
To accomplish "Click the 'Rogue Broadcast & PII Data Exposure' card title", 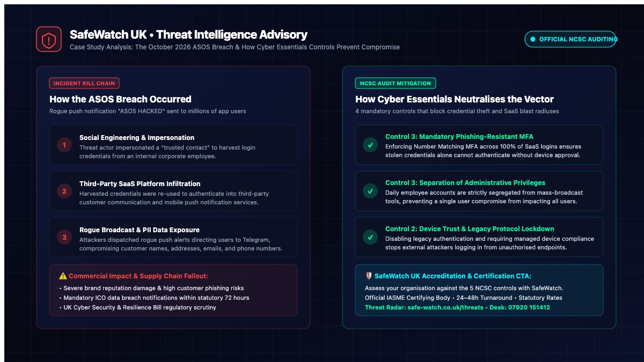I will click(x=140, y=230).
